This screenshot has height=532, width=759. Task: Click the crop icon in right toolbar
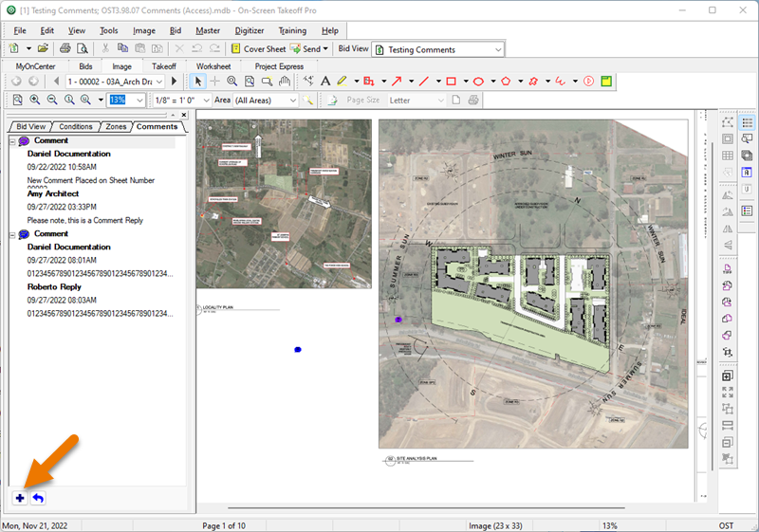click(x=727, y=352)
